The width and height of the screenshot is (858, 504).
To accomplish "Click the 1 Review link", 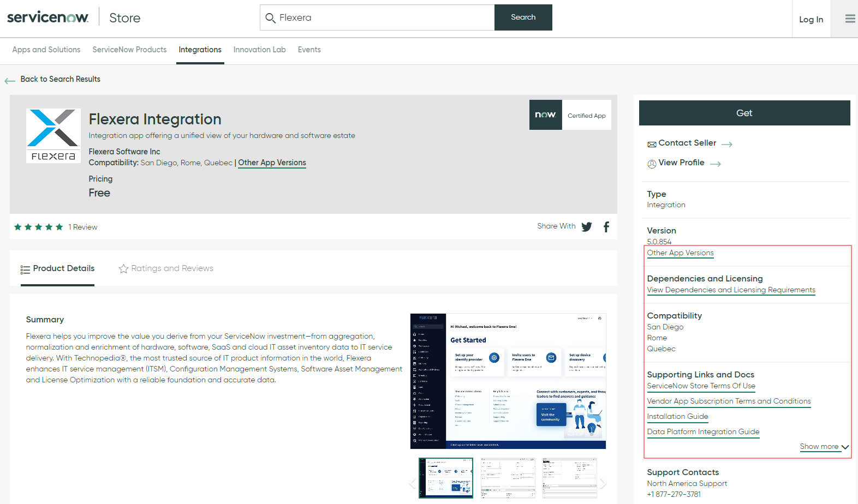I will pos(83,227).
